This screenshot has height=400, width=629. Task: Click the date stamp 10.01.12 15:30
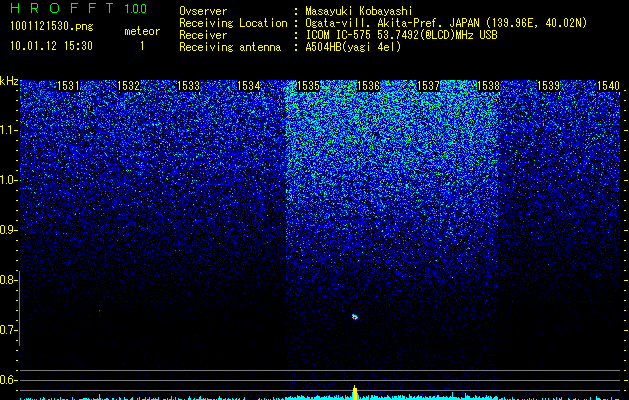(x=51, y=46)
